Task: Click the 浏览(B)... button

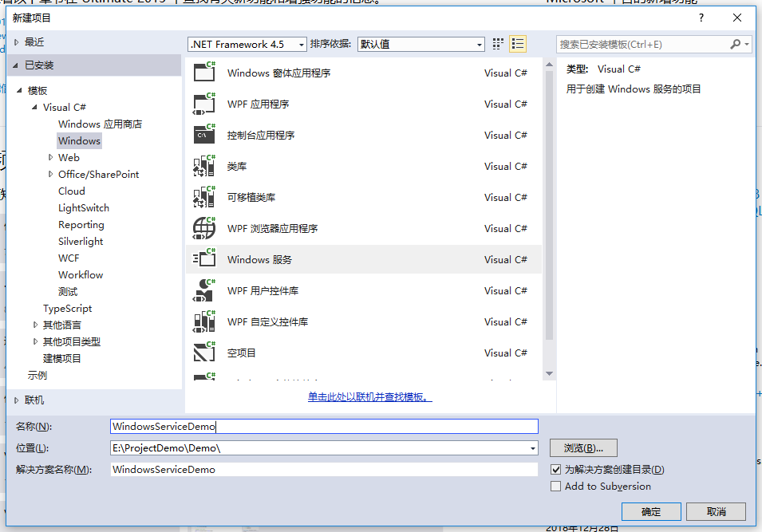Action: [x=583, y=448]
